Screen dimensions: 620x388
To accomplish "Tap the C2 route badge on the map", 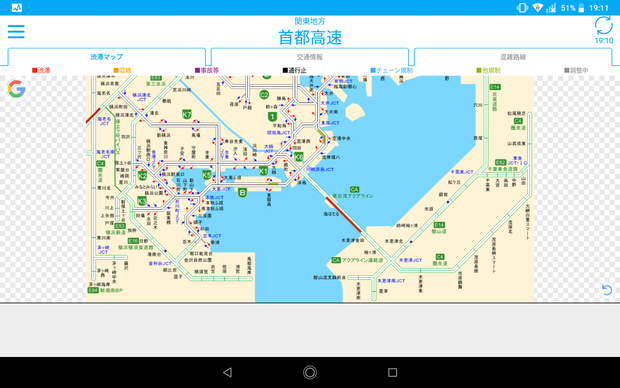I will [x=264, y=95].
